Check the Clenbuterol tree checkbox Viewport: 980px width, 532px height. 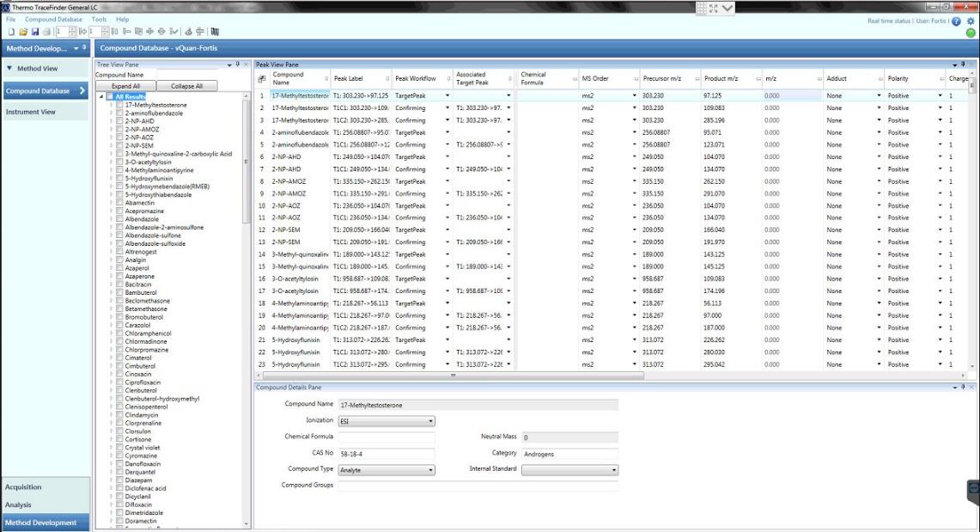click(x=119, y=390)
